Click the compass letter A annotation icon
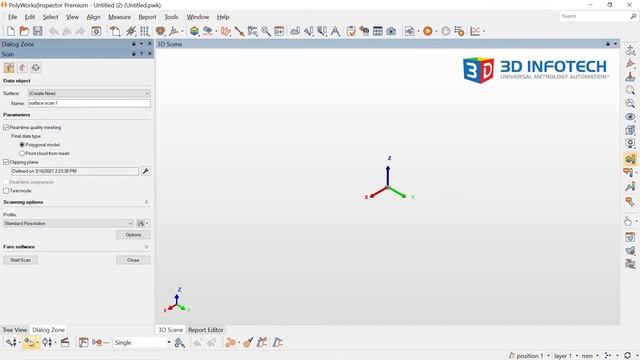The image size is (640, 360). coord(336,31)
